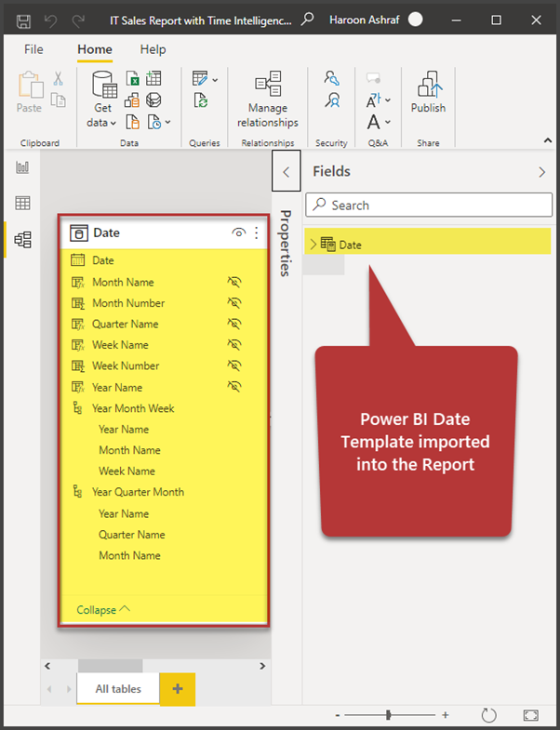Select the Year Quarter Month hierarchy
Screen dimensions: 560x730
[138, 492]
